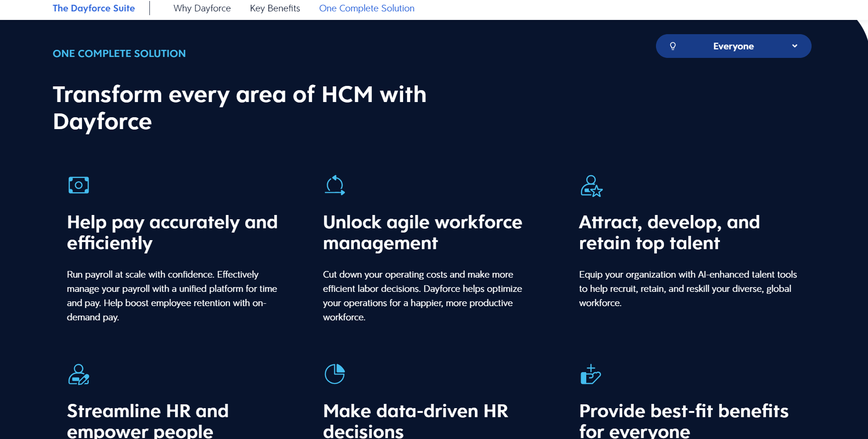The height and width of the screenshot is (439, 868).
Task: Go to the Why Dayforce tab
Action: pyautogui.click(x=202, y=8)
